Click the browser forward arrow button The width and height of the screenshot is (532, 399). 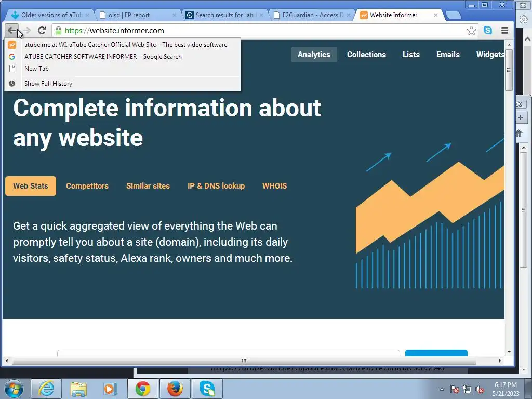tap(26, 31)
